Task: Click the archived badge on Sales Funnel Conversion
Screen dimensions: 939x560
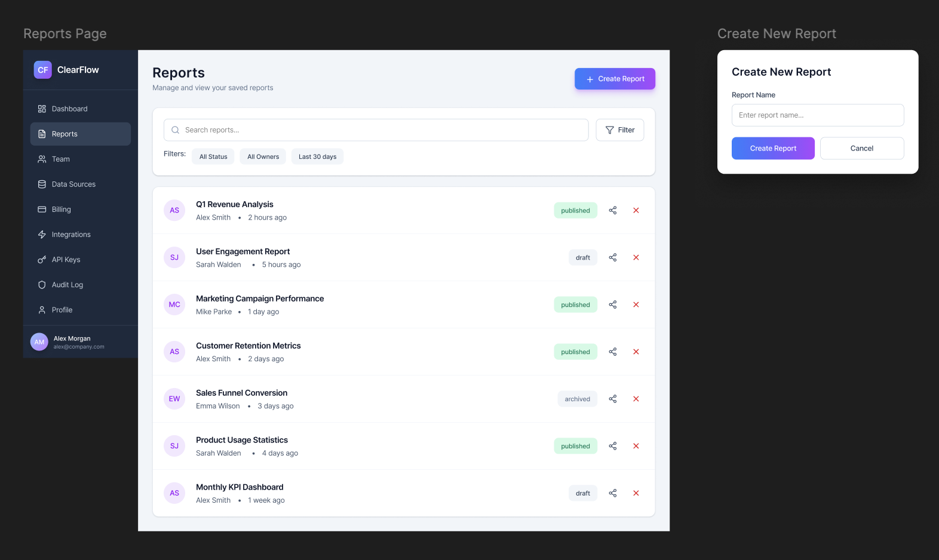Action: point(578,399)
